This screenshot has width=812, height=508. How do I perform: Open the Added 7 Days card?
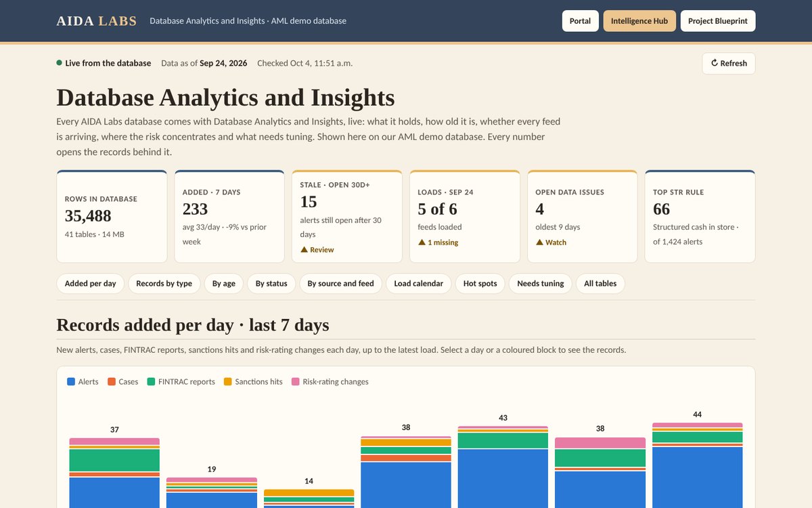pos(229,216)
